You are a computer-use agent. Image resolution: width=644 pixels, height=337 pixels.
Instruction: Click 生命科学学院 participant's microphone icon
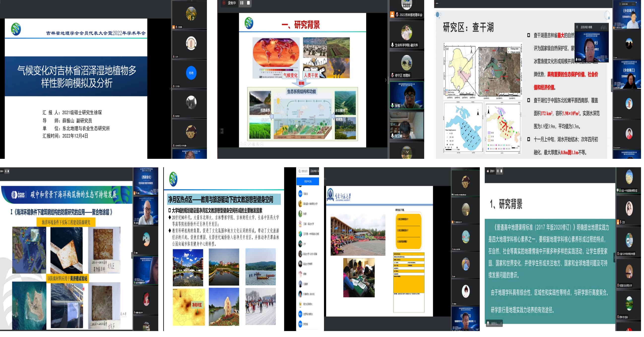pos(392,45)
